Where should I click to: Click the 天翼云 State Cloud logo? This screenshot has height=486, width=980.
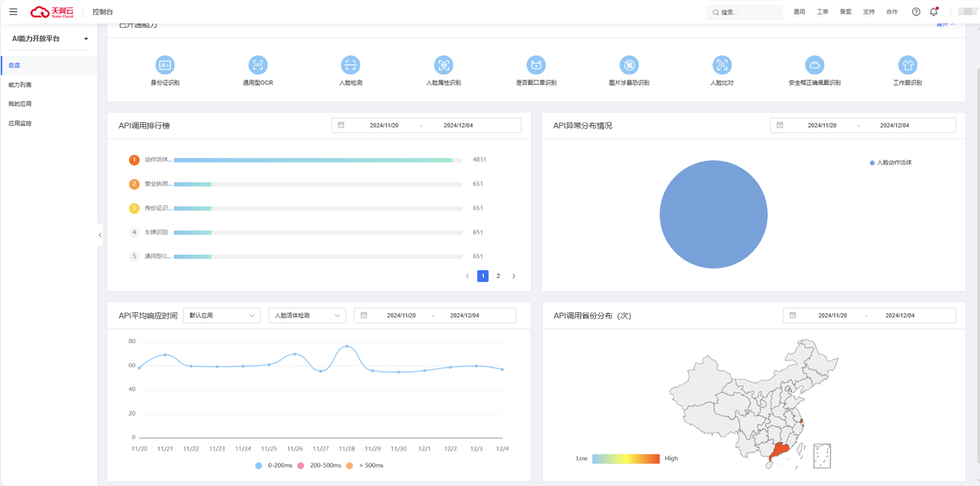[x=53, y=12]
